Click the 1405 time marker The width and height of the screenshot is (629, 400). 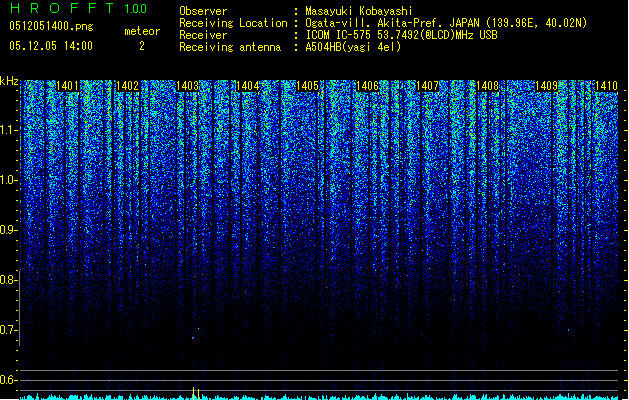tap(307, 86)
